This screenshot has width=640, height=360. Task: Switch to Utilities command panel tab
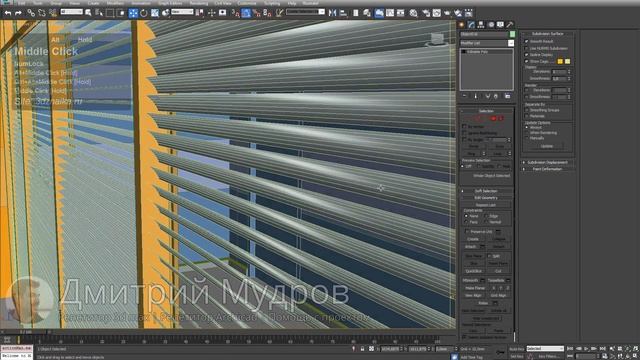click(x=510, y=24)
